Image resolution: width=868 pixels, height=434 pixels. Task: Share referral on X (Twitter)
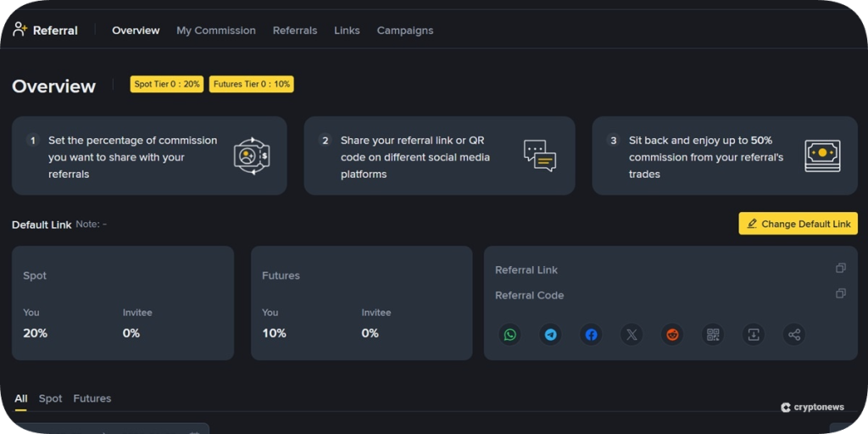(x=632, y=335)
